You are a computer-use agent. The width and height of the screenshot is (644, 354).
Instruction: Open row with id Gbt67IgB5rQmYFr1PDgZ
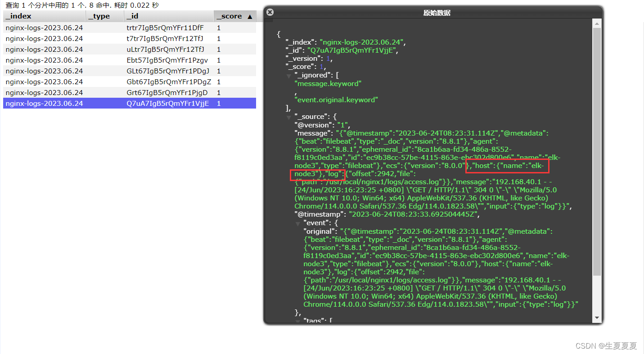130,82
